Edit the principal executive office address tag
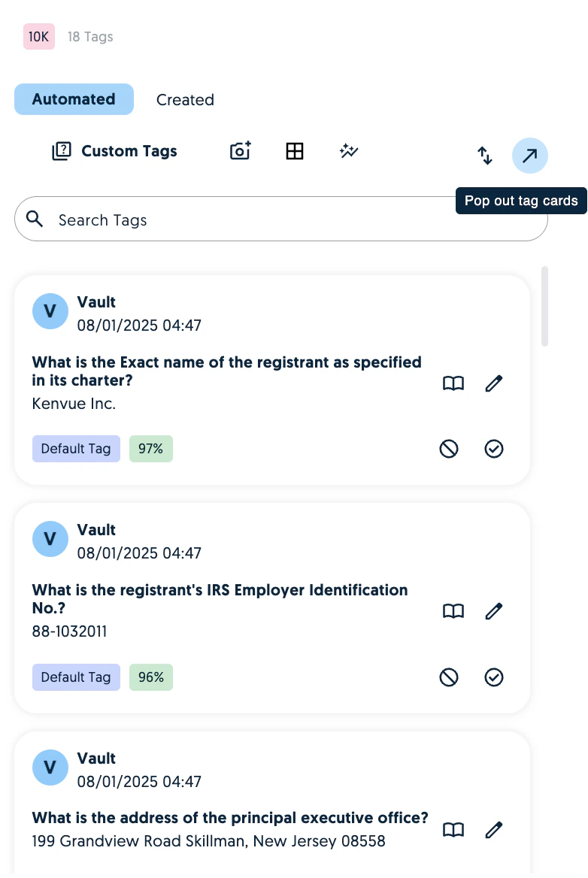Screen dimensions: 588x878 493,829
